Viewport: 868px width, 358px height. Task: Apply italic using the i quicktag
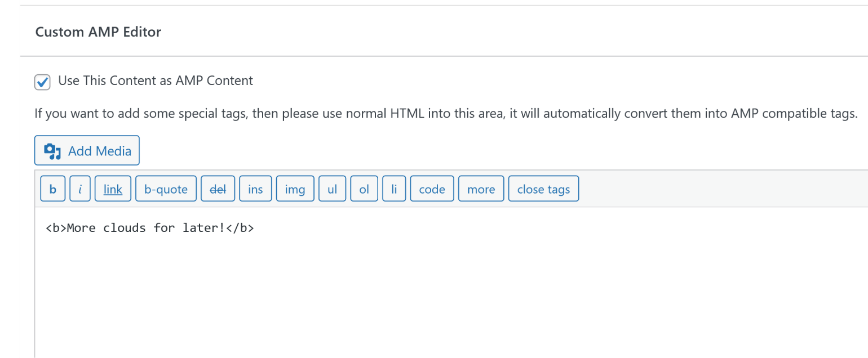(80, 189)
